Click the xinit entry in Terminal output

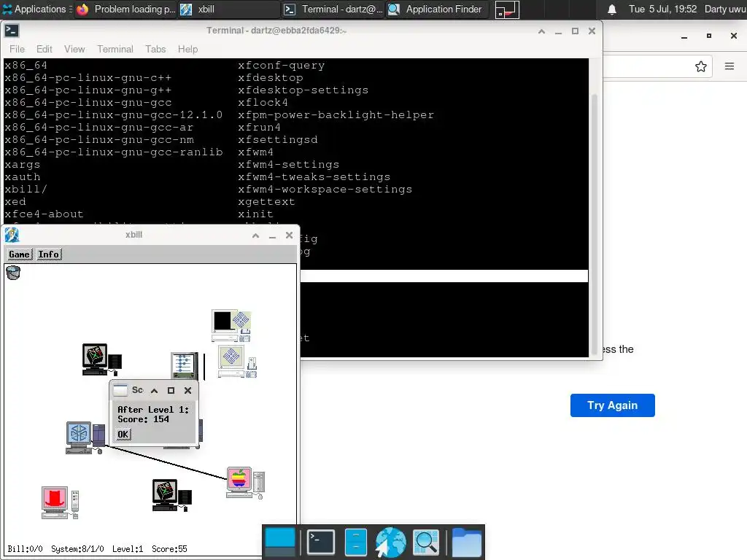(256, 214)
